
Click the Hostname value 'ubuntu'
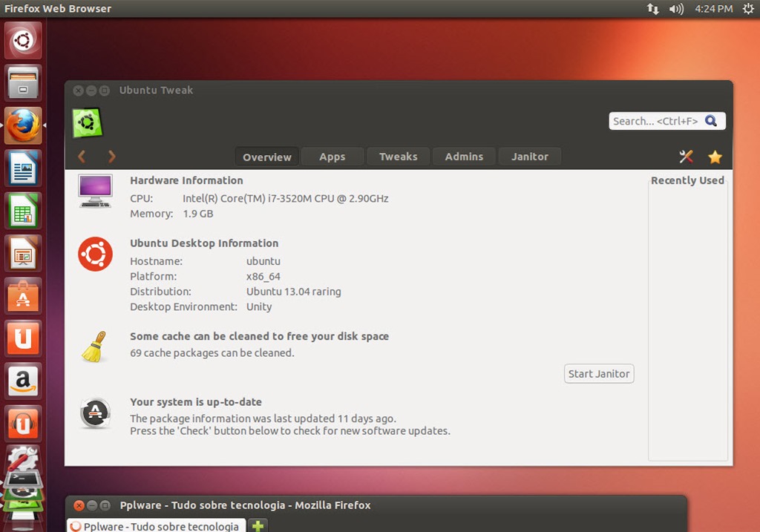(x=263, y=261)
